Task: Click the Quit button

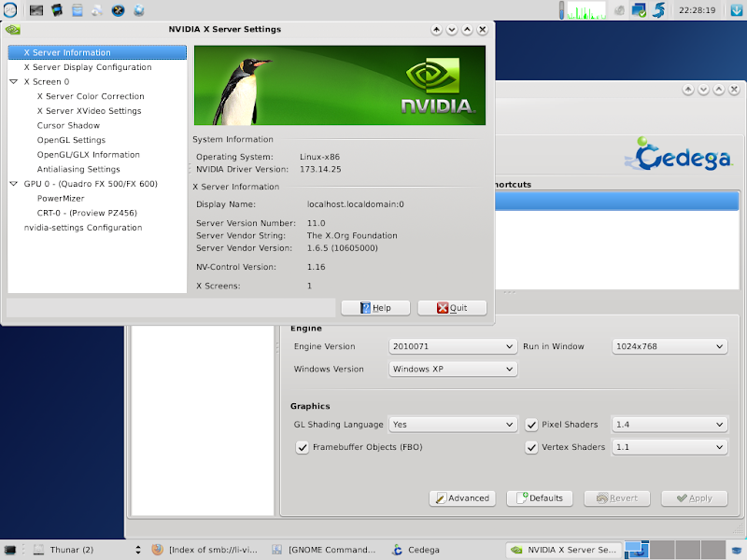Action: tap(452, 308)
